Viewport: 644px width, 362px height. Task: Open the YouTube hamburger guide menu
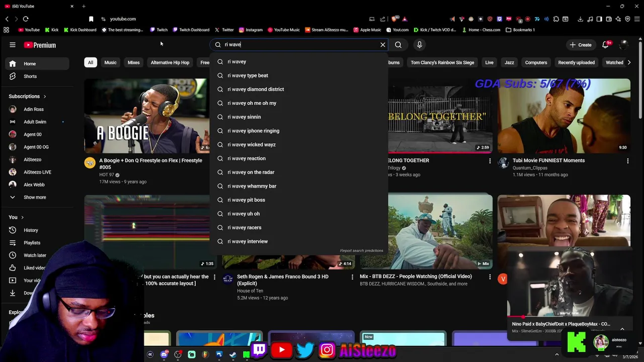13,45
